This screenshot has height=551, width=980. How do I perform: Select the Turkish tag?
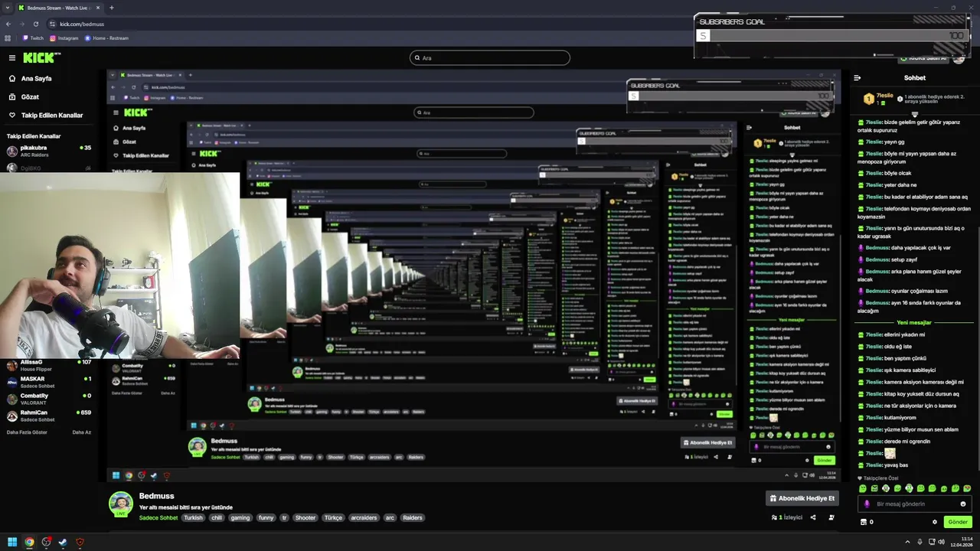point(194,517)
